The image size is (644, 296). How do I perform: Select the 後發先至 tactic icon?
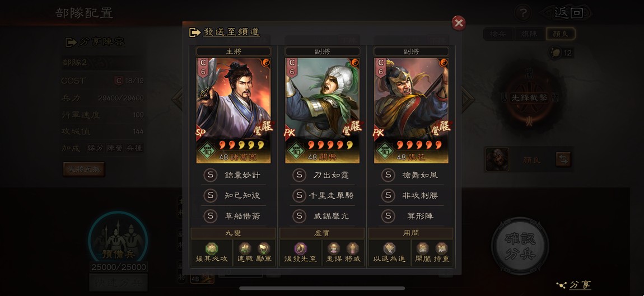300,249
